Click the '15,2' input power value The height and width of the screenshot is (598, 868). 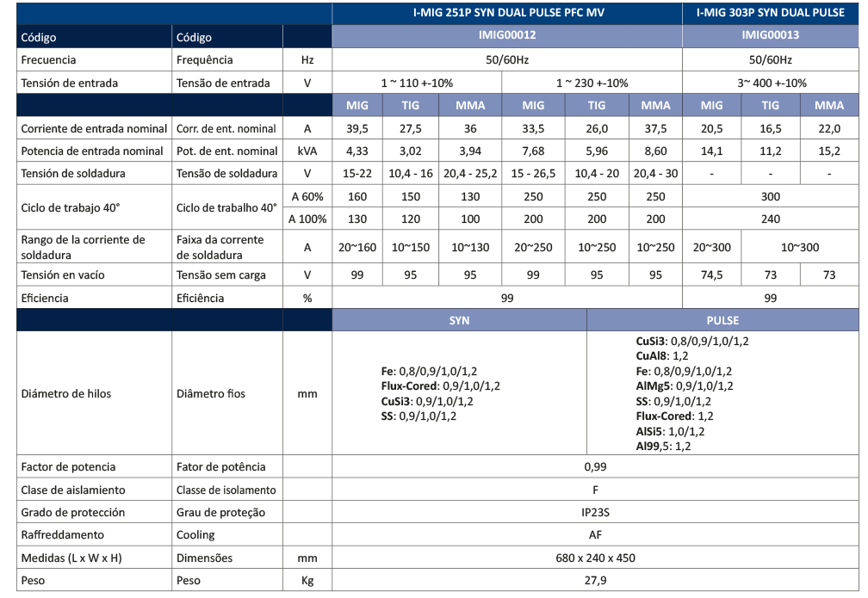(828, 151)
